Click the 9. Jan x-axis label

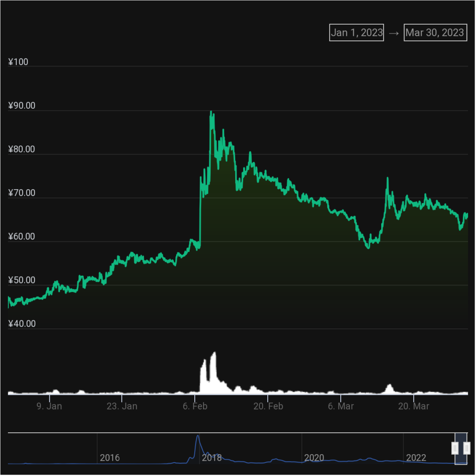click(x=49, y=406)
